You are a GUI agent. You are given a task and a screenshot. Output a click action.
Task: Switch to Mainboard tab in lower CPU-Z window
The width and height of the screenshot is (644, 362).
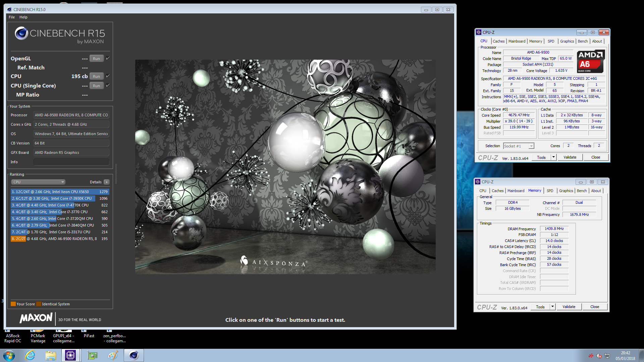click(516, 191)
